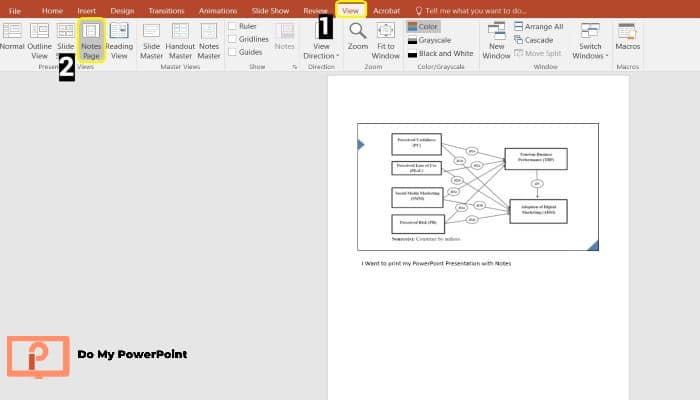Open the File menu

click(x=14, y=10)
